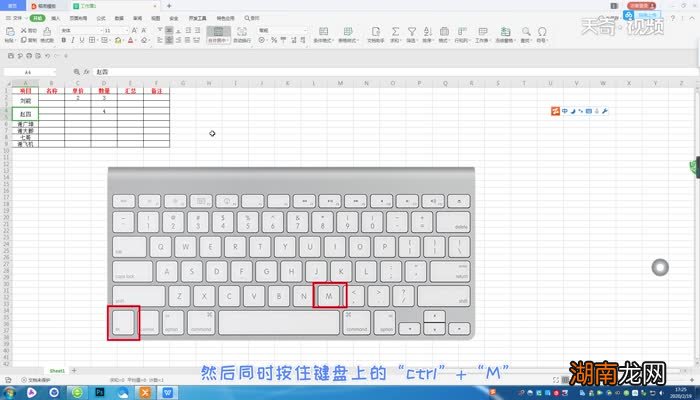Click the Freeze Panes (冻结窗格) icon
This screenshot has height=400, width=700.
pos(505,31)
